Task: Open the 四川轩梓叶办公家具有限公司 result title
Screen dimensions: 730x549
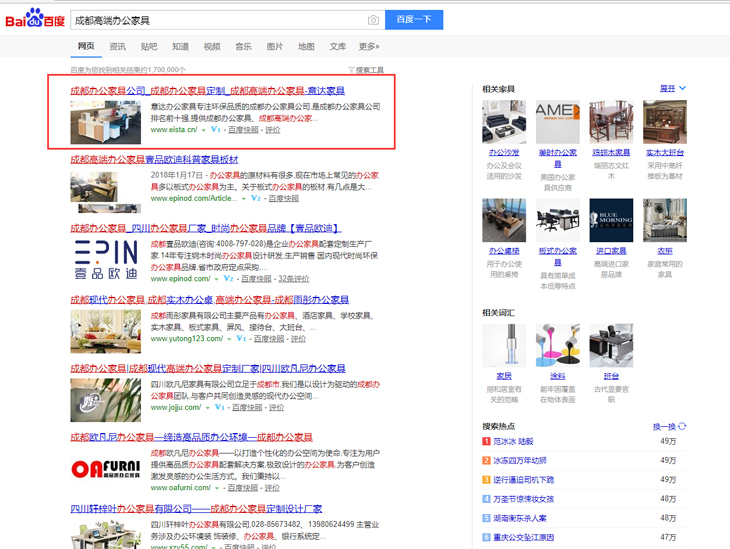Action: click(196, 508)
